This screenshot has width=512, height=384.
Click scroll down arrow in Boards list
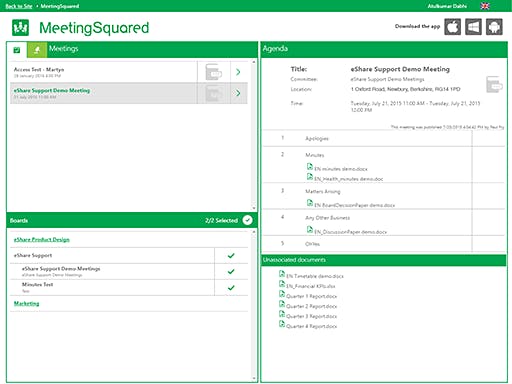[x=254, y=378]
